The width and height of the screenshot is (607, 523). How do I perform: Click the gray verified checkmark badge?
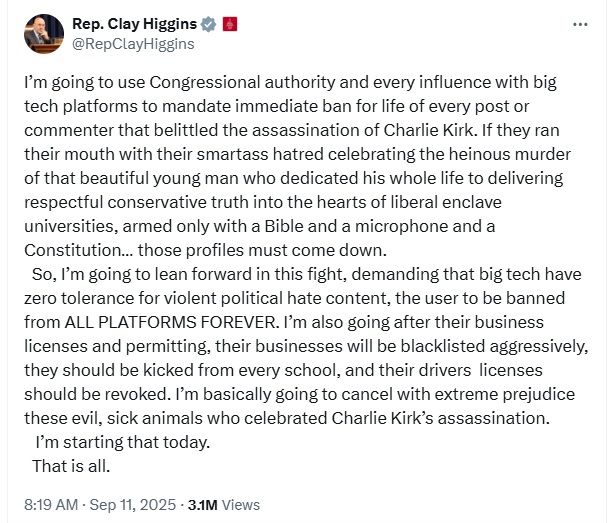(x=208, y=24)
